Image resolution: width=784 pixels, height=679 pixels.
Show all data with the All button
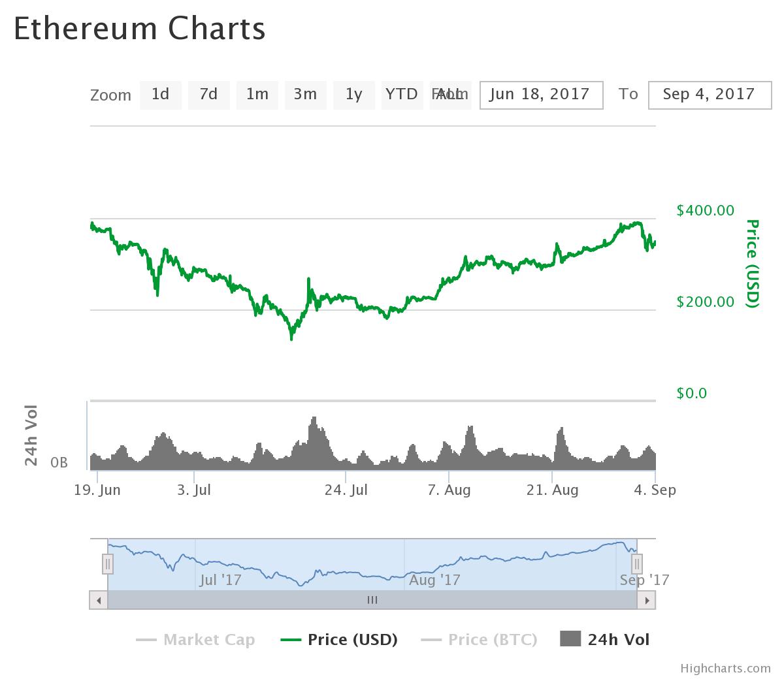tap(450, 95)
